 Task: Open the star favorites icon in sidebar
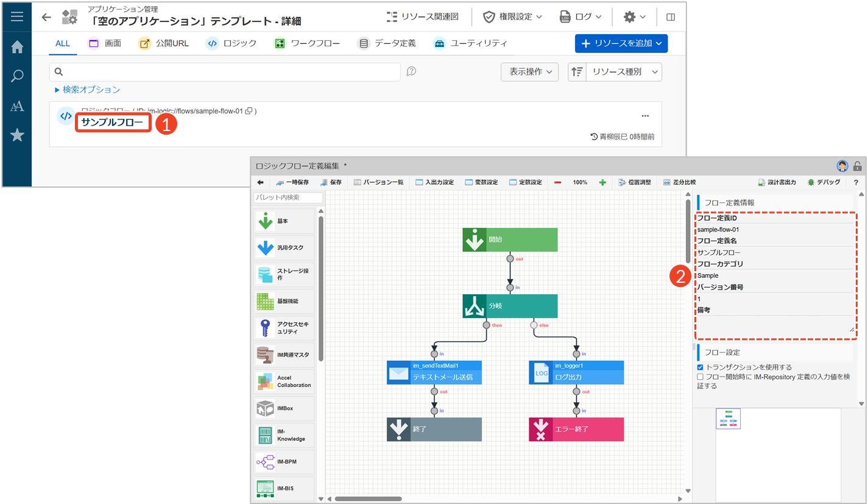17,135
